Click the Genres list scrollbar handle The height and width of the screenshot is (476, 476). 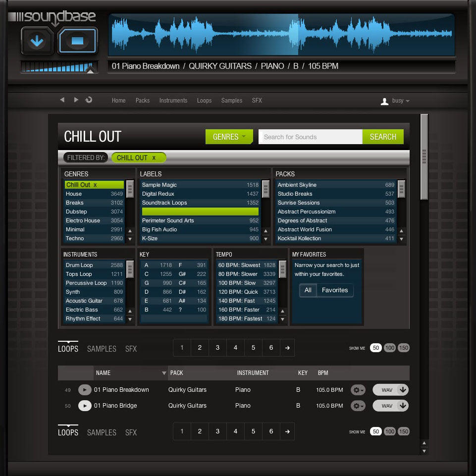[130, 189]
